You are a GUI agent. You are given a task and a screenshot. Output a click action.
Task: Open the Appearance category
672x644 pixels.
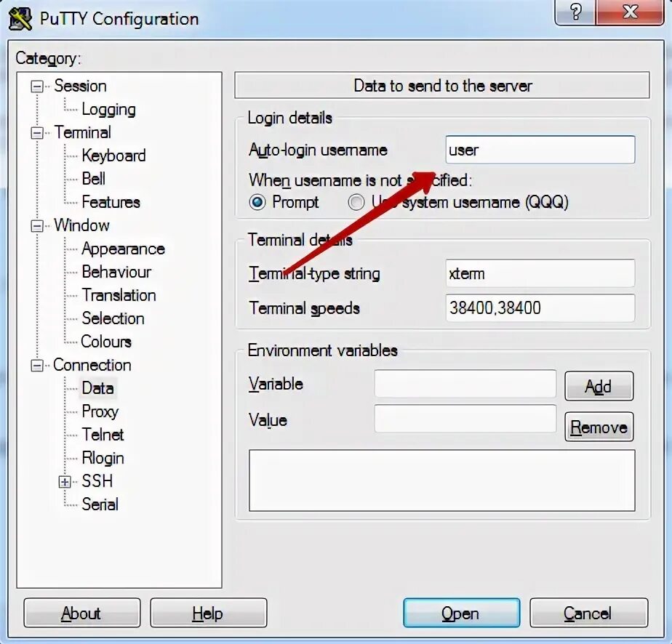click(123, 249)
